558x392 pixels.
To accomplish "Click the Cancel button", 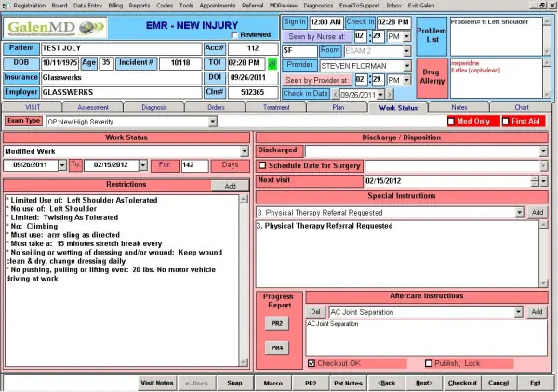I will coord(498,383).
